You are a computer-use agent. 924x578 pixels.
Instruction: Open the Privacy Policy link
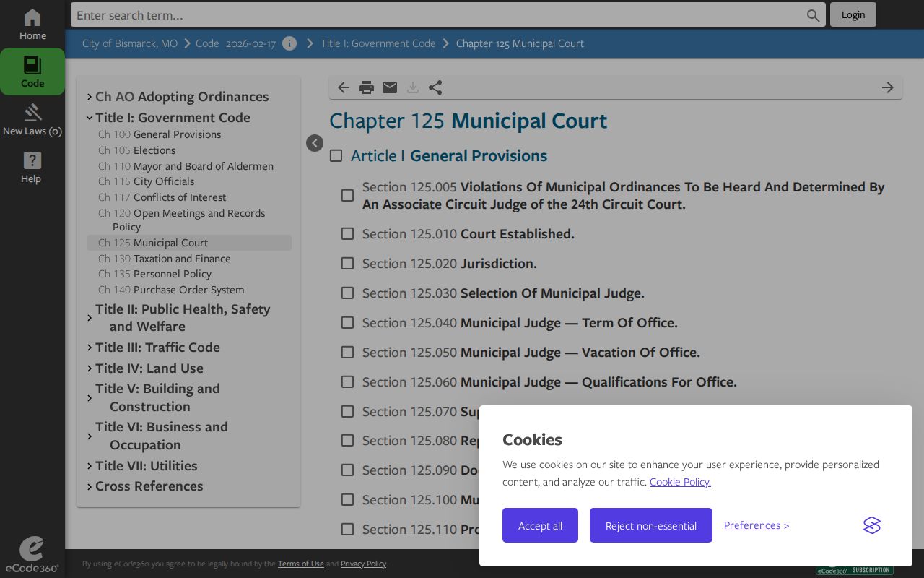[x=363, y=564]
